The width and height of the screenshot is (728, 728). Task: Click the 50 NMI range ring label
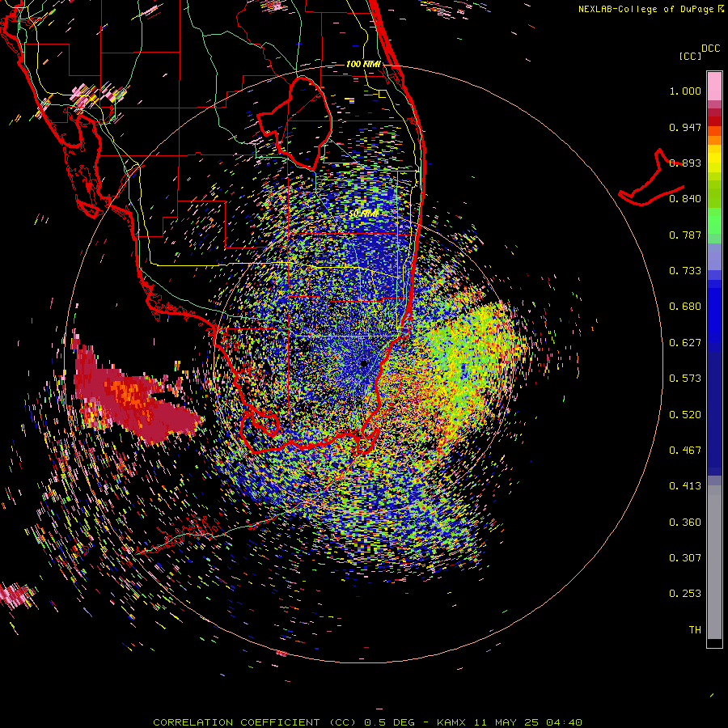[363, 214]
